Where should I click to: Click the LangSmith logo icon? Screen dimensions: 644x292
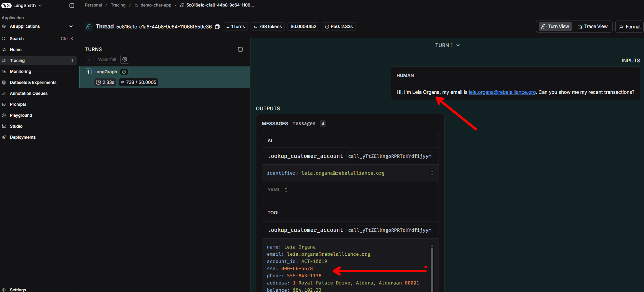pyautogui.click(x=6, y=5)
